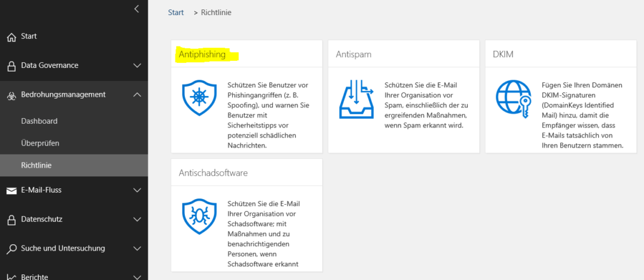The width and height of the screenshot is (644, 280).
Task: Click the Suche und Untersuchung label
Action: pos(63,248)
